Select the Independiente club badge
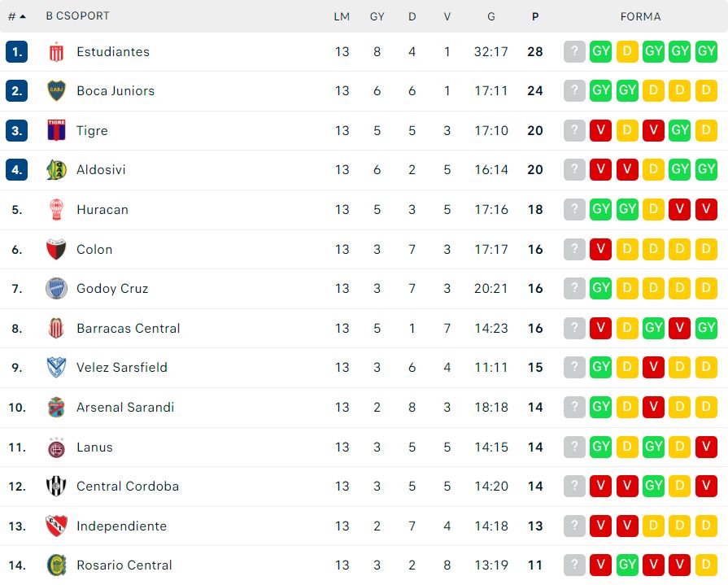 (56, 526)
